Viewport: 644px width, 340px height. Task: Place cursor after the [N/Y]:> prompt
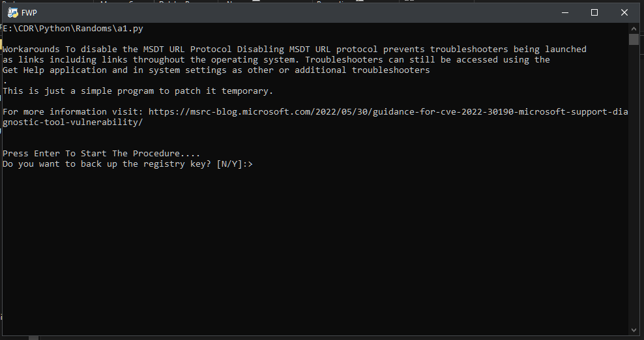256,164
